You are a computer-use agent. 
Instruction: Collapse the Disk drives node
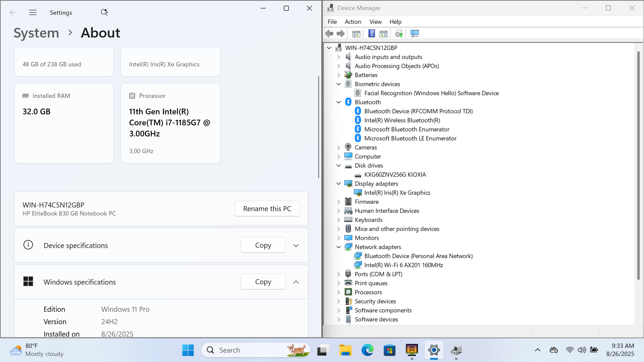point(338,166)
